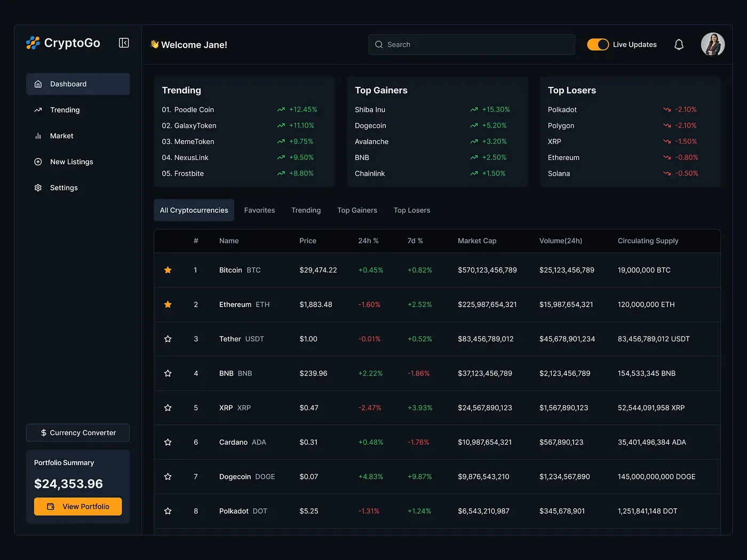
Task: Select the Dashboard icon in the sidebar
Action: (38, 84)
